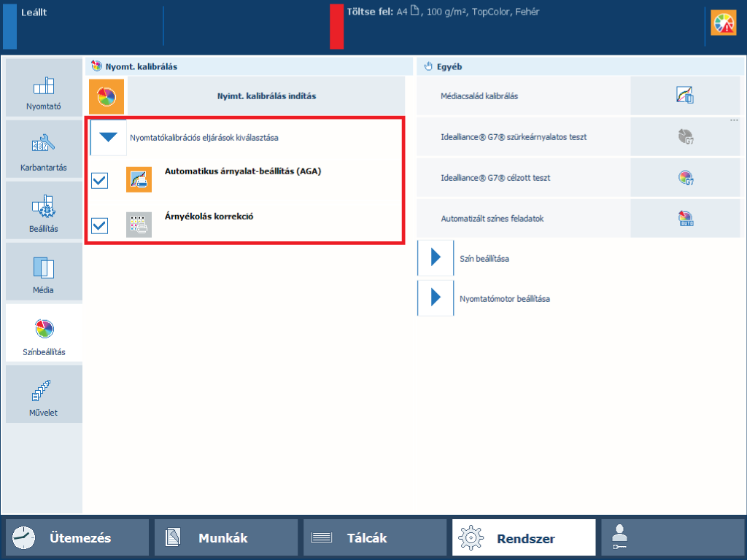Viewport: 747px width, 560px height.
Task: Click the Árnyékolás korrekció grey icon
Action: [x=139, y=225]
